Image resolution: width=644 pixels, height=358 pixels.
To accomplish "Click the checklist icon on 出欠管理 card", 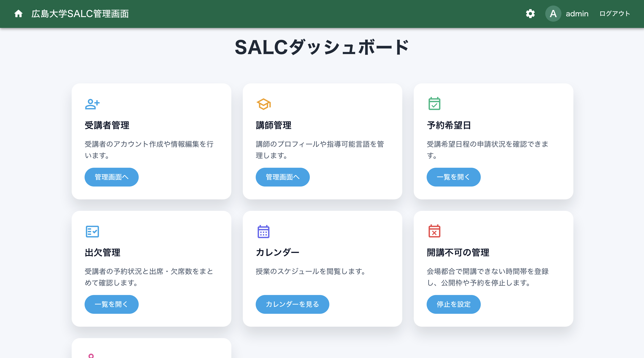I will 92,231.
